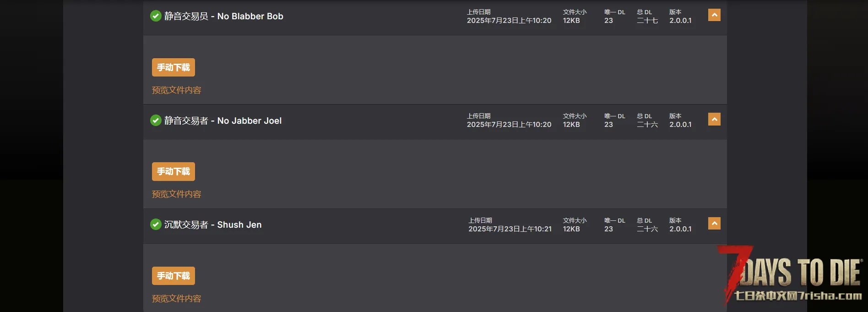Click 12KB file size of No Jabber Joel
The width and height of the screenshot is (868, 312).
click(571, 125)
